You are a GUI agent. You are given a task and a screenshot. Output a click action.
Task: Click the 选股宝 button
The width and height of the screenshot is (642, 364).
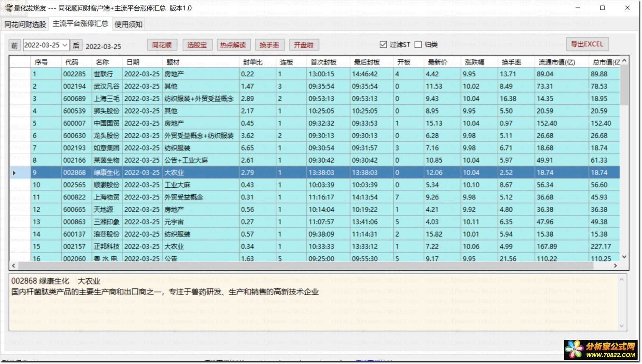click(197, 45)
